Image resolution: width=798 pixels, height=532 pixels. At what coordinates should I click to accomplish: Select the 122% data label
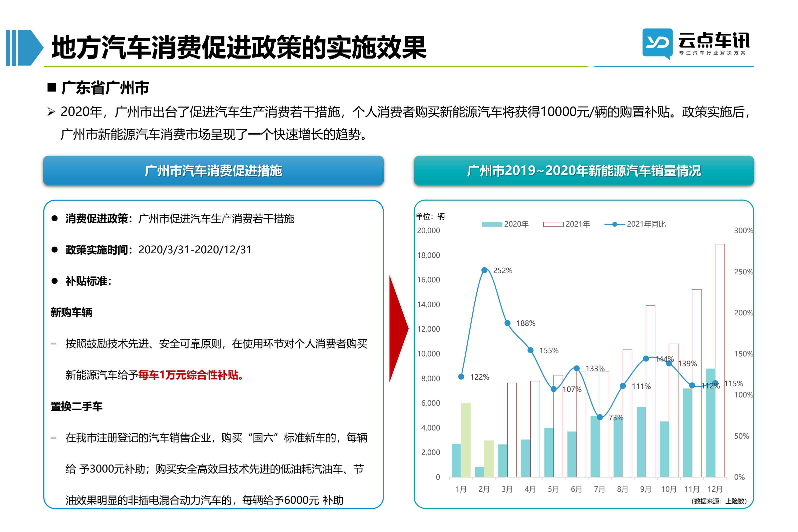tap(480, 377)
